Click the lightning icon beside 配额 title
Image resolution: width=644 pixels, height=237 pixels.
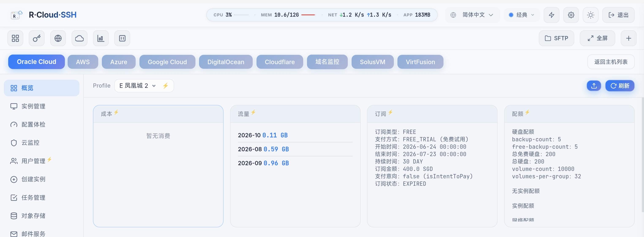527,112
